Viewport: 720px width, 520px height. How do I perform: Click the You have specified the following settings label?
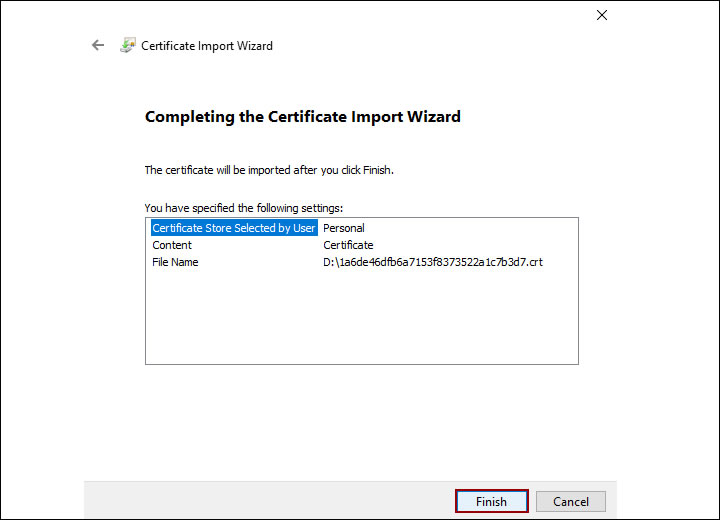coord(244,208)
